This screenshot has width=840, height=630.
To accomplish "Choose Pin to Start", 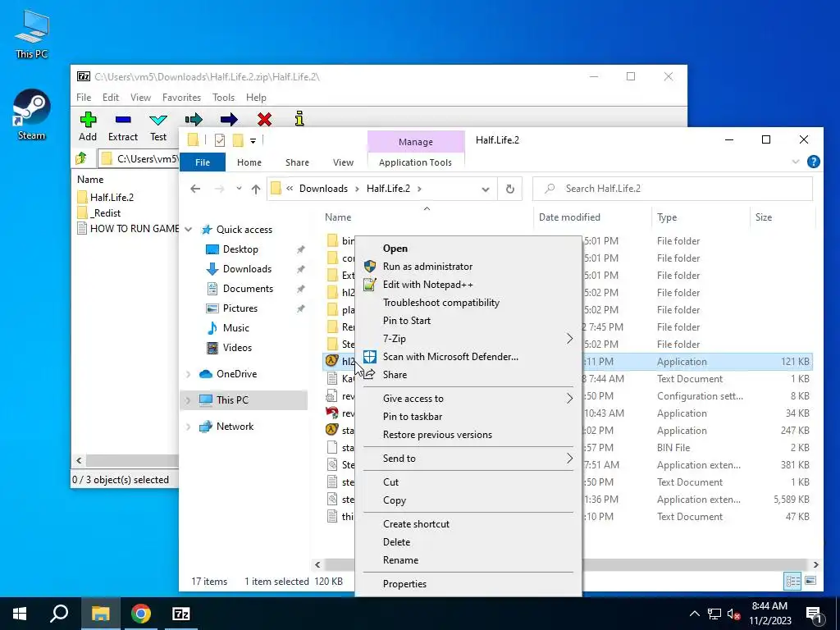I will click(x=468, y=321).
